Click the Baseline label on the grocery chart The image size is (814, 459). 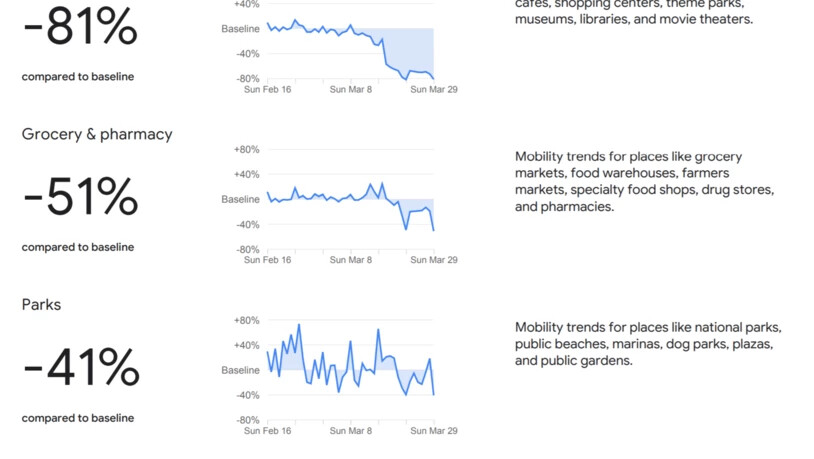tap(241, 199)
